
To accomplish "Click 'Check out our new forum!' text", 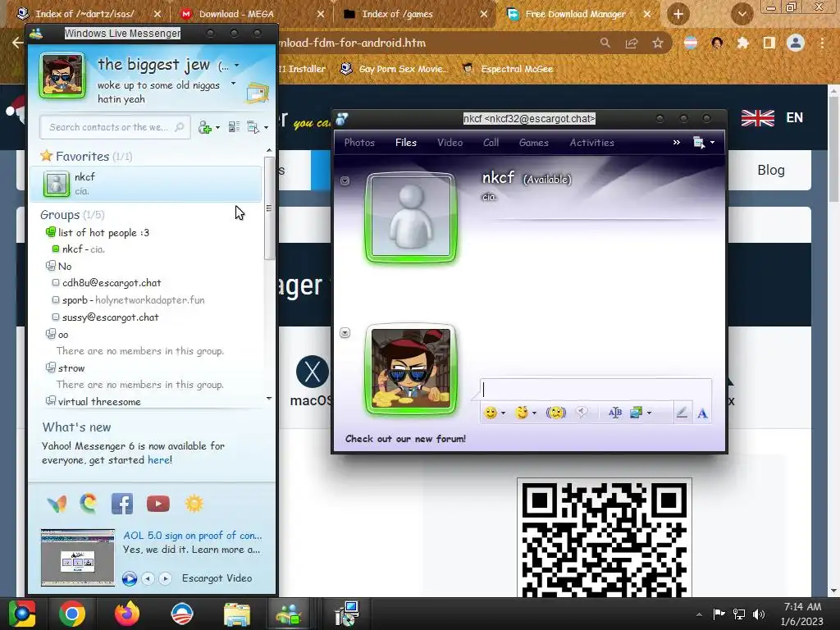I will point(405,439).
